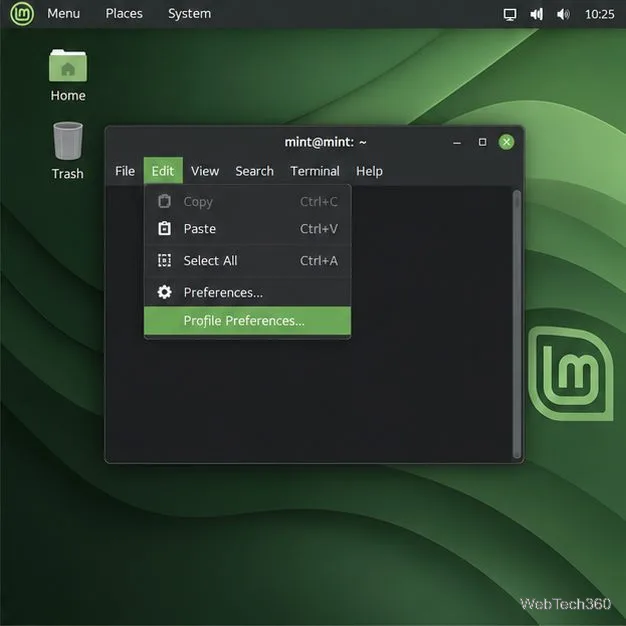The width and height of the screenshot is (626, 626).
Task: Open the System panel menu
Action: pos(189,14)
